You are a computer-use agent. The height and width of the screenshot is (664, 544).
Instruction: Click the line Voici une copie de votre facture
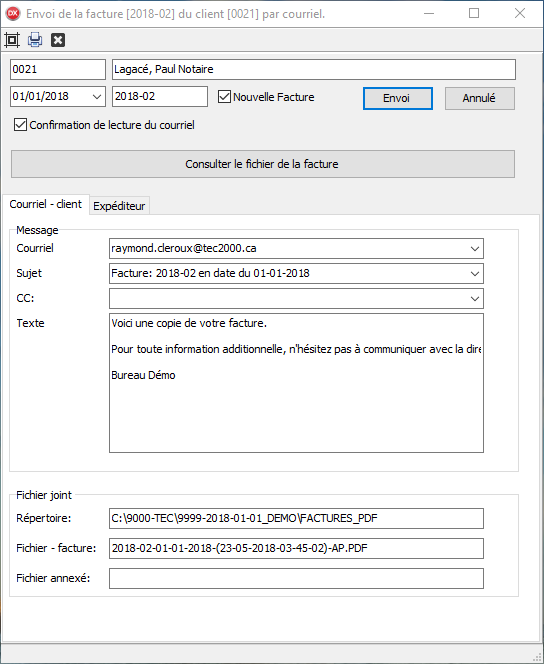(x=189, y=323)
